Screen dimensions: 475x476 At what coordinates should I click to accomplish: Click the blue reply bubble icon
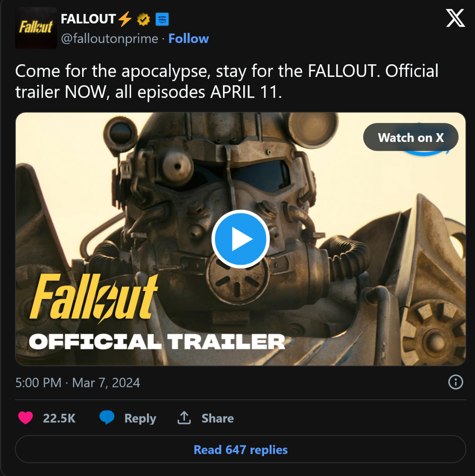click(107, 418)
